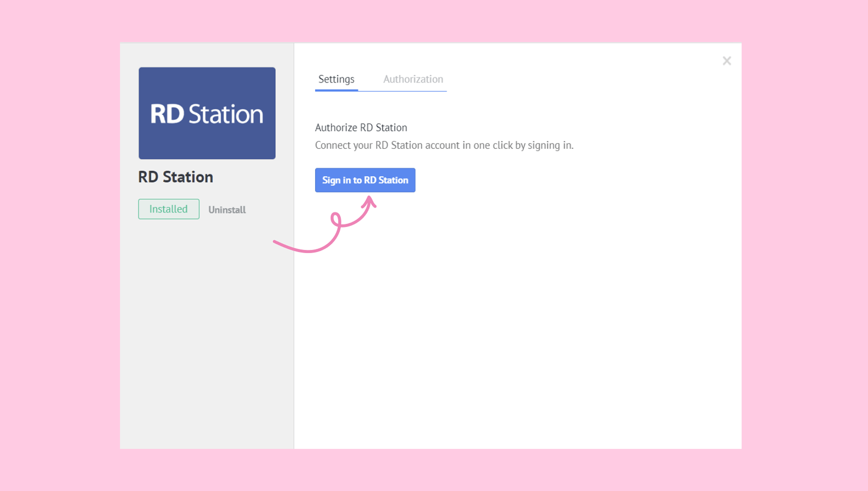The width and height of the screenshot is (868, 491).
Task: Close the RD Station dialog with X
Action: tap(727, 61)
